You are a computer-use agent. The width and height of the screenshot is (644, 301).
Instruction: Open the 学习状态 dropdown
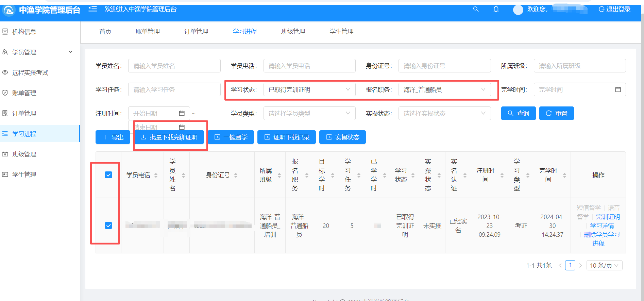309,89
